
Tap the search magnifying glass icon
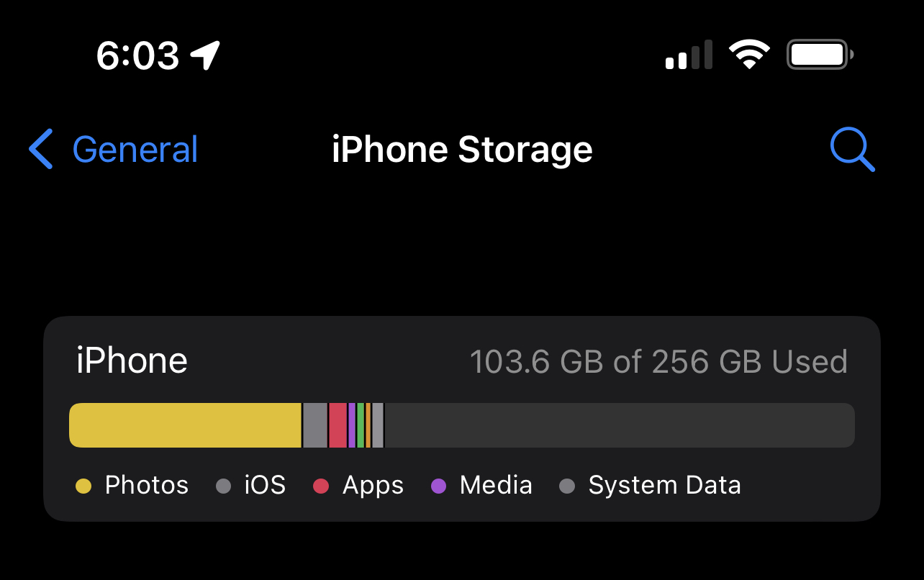point(852,150)
